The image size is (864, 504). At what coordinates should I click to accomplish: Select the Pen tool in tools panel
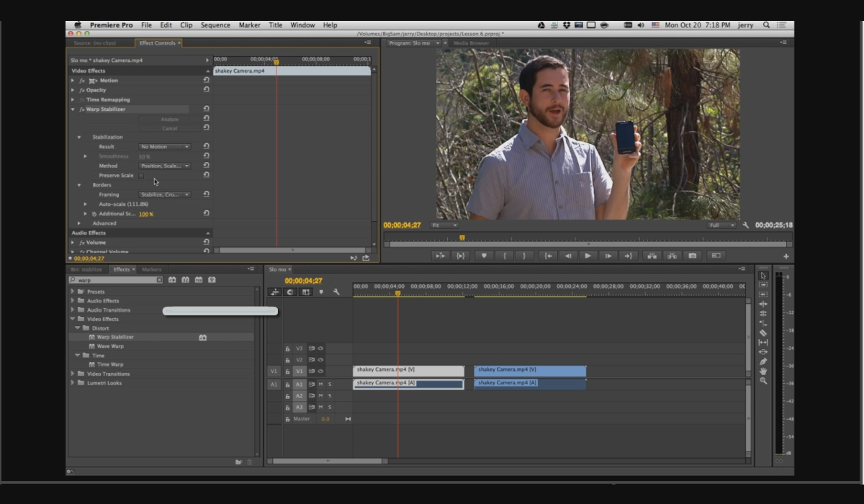(763, 361)
